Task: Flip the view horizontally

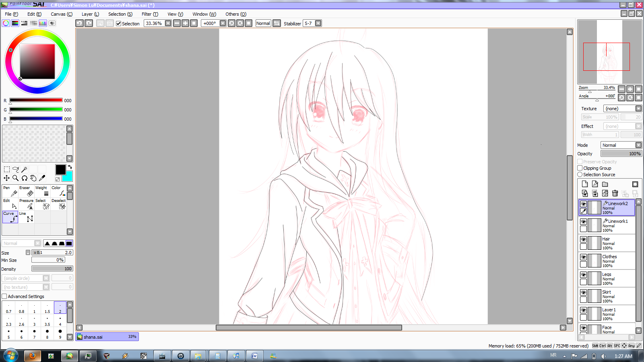Action: pos(277,23)
